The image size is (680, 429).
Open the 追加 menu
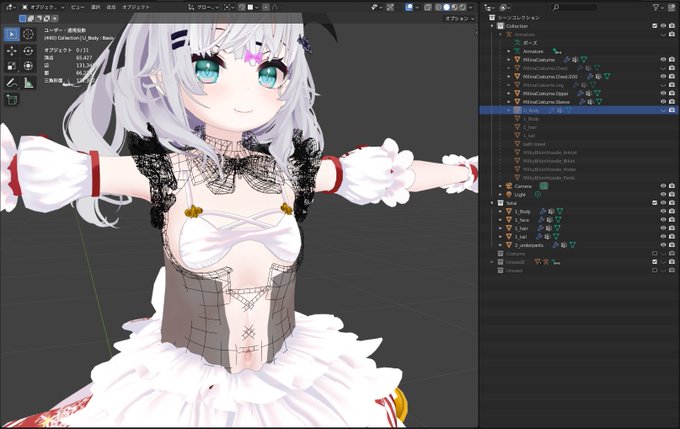[111, 7]
